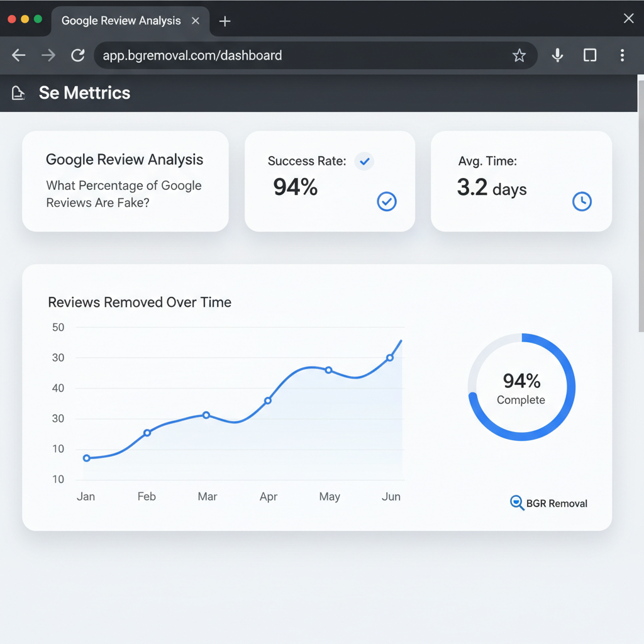Image resolution: width=644 pixels, height=644 pixels.
Task: Click 'What Percentage of Google Reviews Are Fake?' text
Action: coord(124,194)
